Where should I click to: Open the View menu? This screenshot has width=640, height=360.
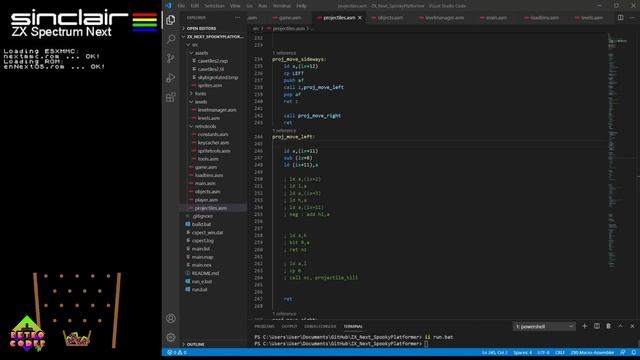coord(235,6)
